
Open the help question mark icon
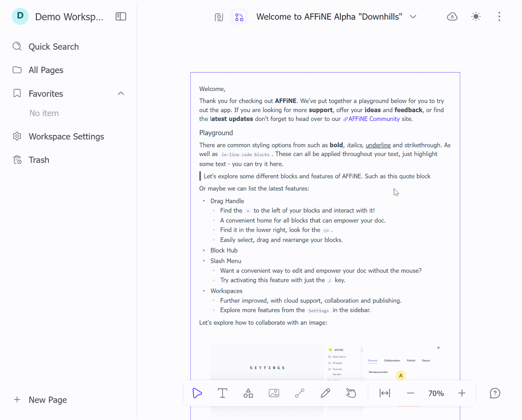click(495, 393)
